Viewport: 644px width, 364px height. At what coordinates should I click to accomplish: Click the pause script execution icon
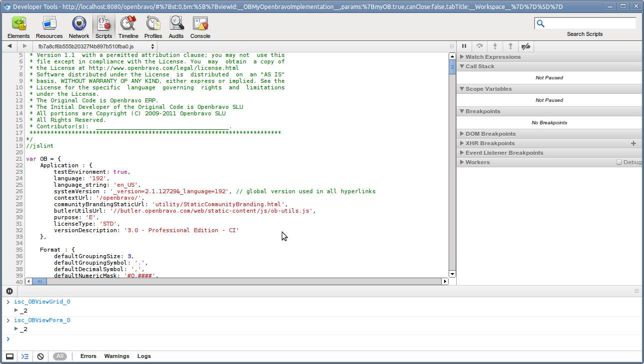(464, 46)
